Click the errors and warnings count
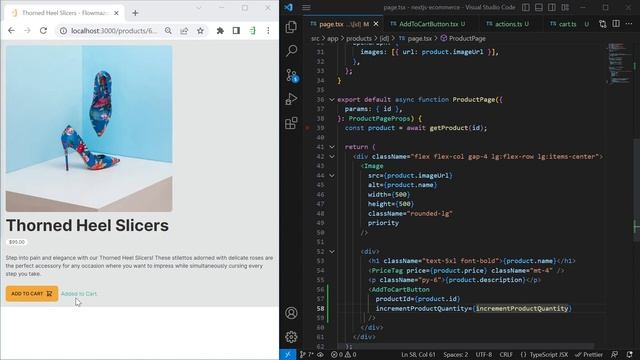Screen dimensions: 640x360 343,355
